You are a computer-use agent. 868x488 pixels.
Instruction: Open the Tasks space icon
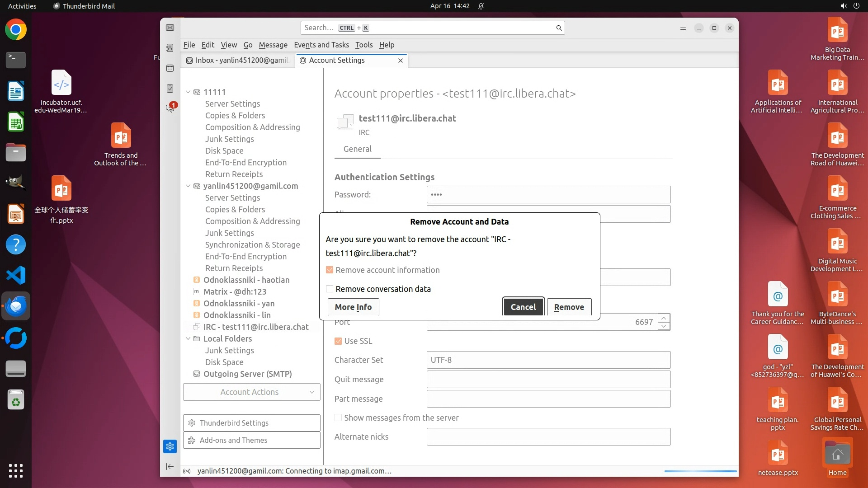170,89
